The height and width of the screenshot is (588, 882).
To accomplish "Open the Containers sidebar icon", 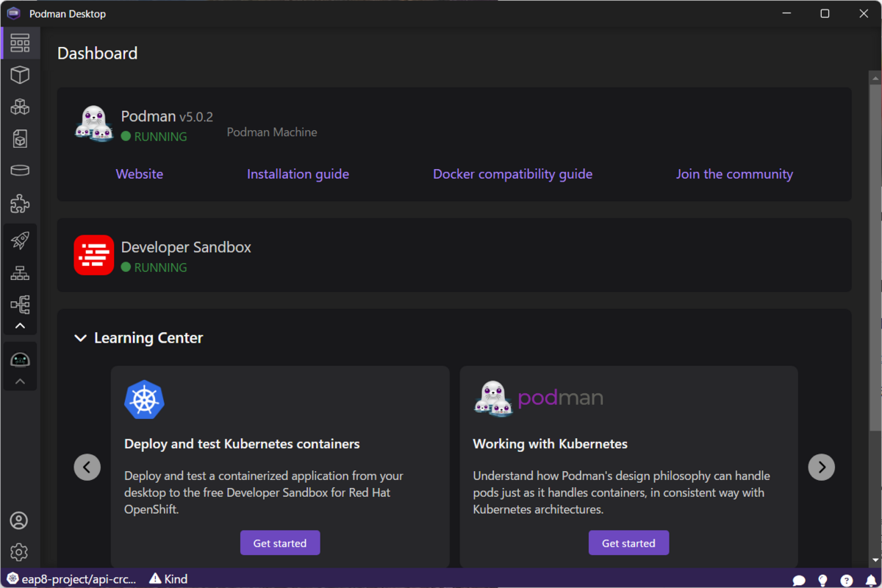I will [x=20, y=74].
